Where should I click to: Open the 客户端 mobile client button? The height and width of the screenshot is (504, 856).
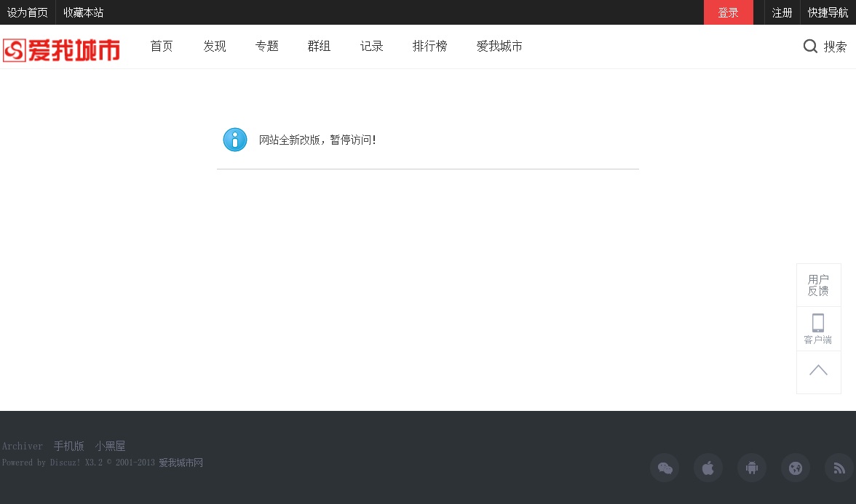818,329
